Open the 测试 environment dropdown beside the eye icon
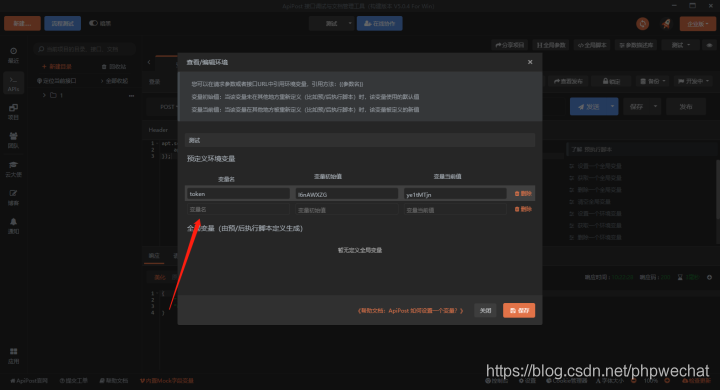 pyautogui.click(x=681, y=45)
